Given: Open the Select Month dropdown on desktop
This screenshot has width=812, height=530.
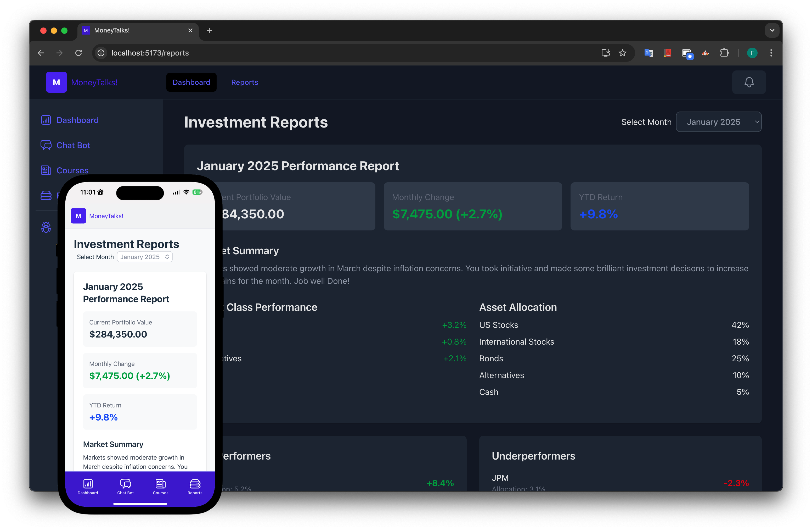Looking at the screenshot, I should pos(719,122).
